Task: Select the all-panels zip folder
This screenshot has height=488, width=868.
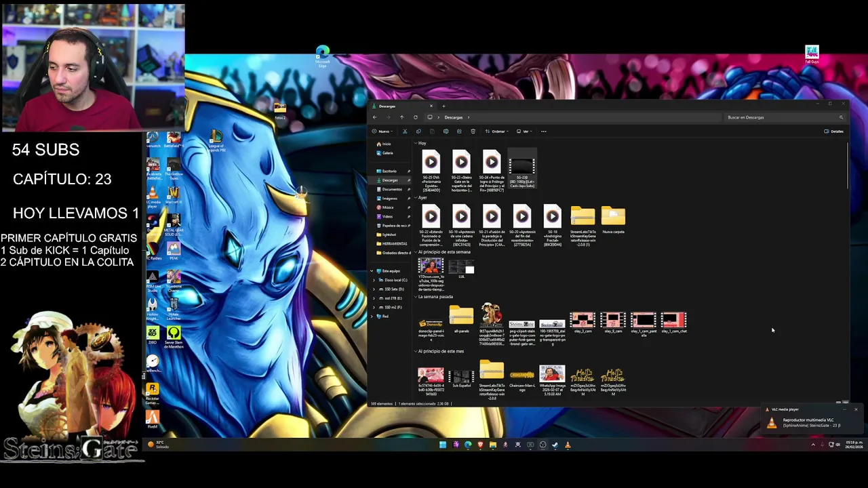Action: (x=461, y=320)
